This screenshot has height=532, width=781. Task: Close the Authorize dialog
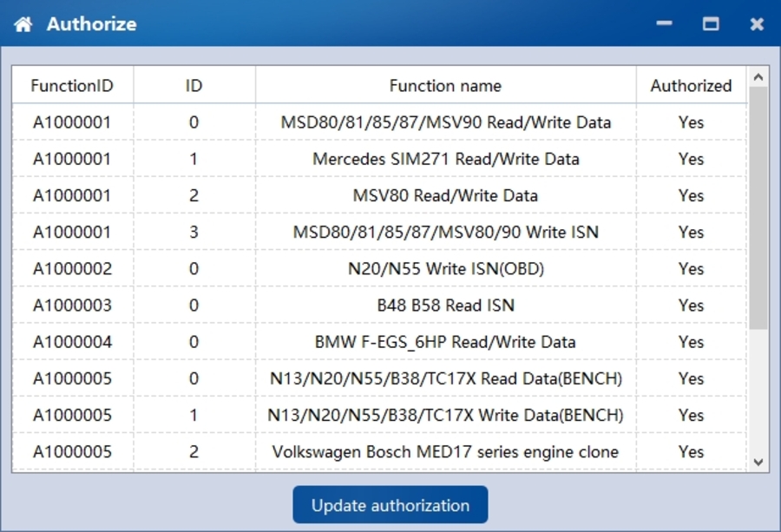click(757, 24)
